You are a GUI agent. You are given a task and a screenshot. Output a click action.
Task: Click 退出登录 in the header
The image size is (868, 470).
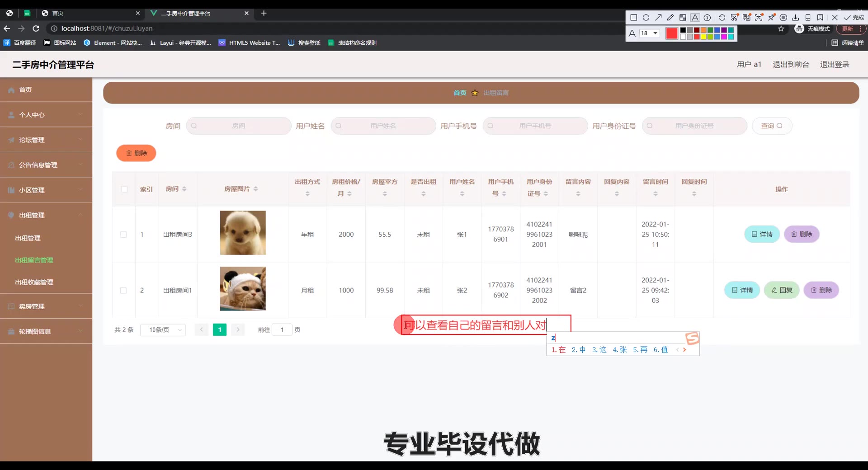pyautogui.click(x=835, y=65)
